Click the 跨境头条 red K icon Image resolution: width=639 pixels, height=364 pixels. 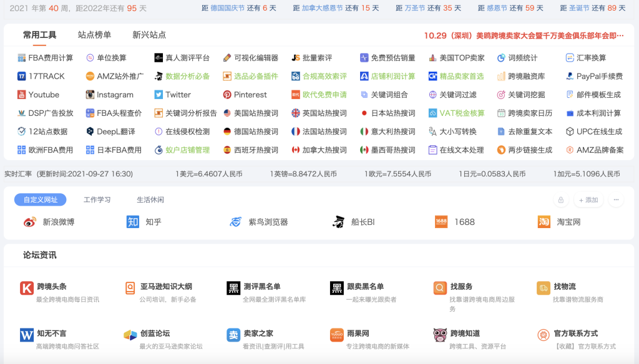pos(27,288)
